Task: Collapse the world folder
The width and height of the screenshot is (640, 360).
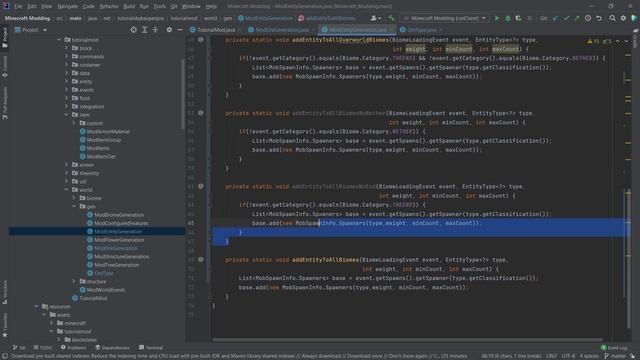Action: pos(67,190)
